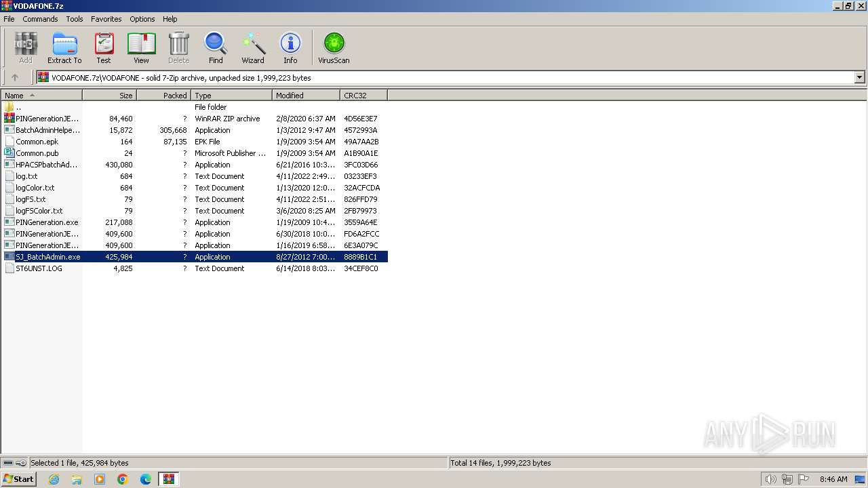
Task: Go up one folder level arrow
Action: click(x=15, y=77)
